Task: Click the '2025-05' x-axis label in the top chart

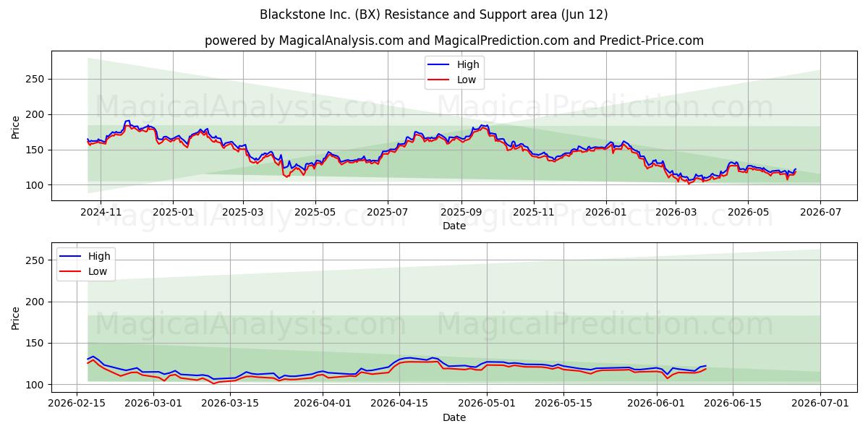Action: pyautogui.click(x=315, y=213)
